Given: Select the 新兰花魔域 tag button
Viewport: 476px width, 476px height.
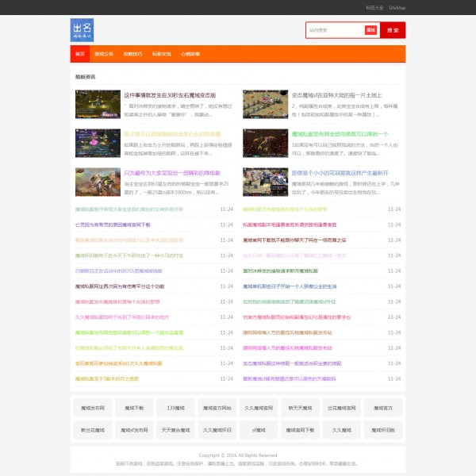Looking at the screenshot, I should (x=93, y=429).
